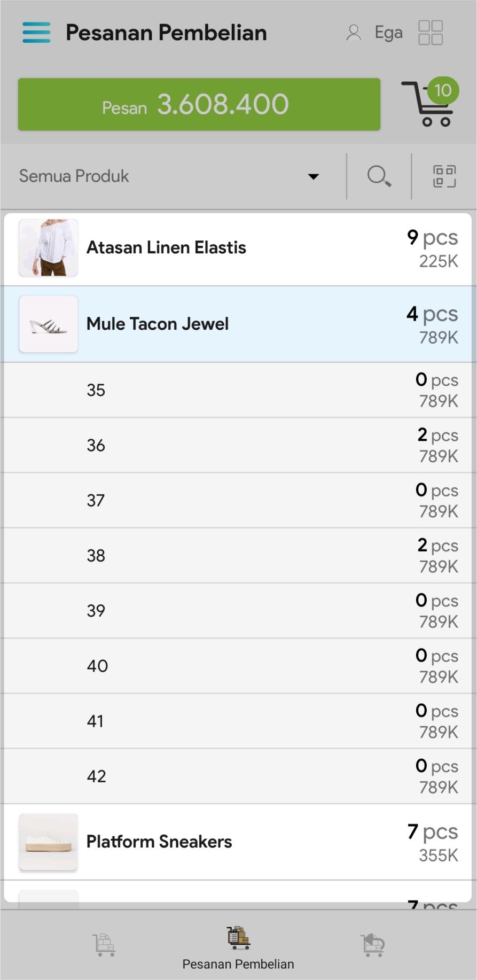Open the right bottom return cart tab
The height and width of the screenshot is (980, 477).
tap(373, 944)
